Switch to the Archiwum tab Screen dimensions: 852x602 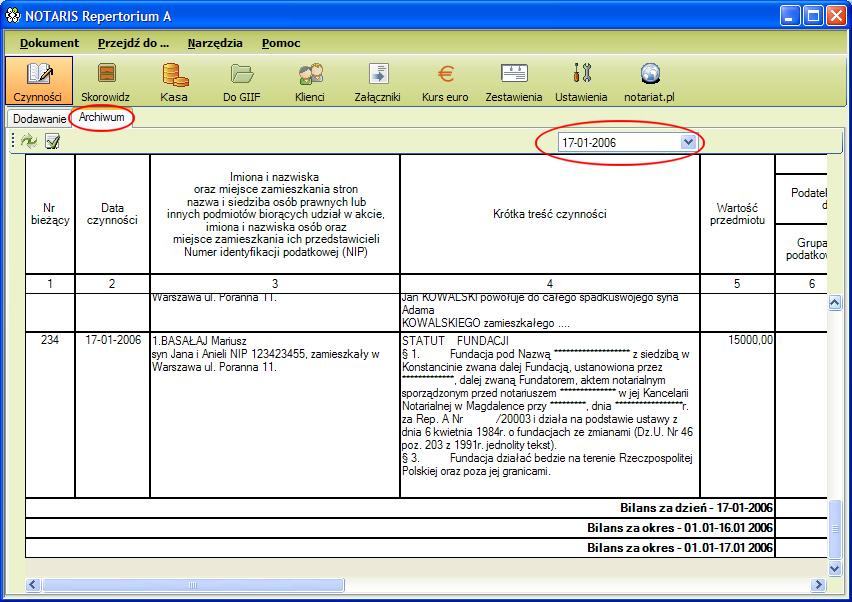[x=102, y=117]
